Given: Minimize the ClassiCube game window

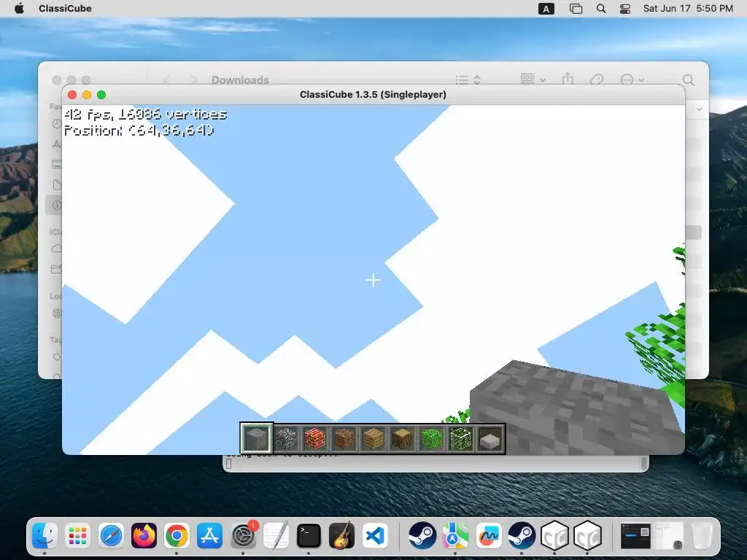Looking at the screenshot, I should [x=87, y=95].
